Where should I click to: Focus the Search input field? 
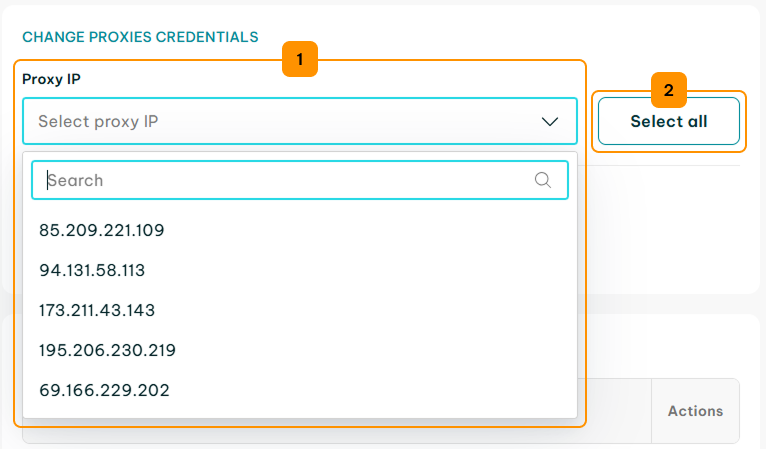[300, 180]
